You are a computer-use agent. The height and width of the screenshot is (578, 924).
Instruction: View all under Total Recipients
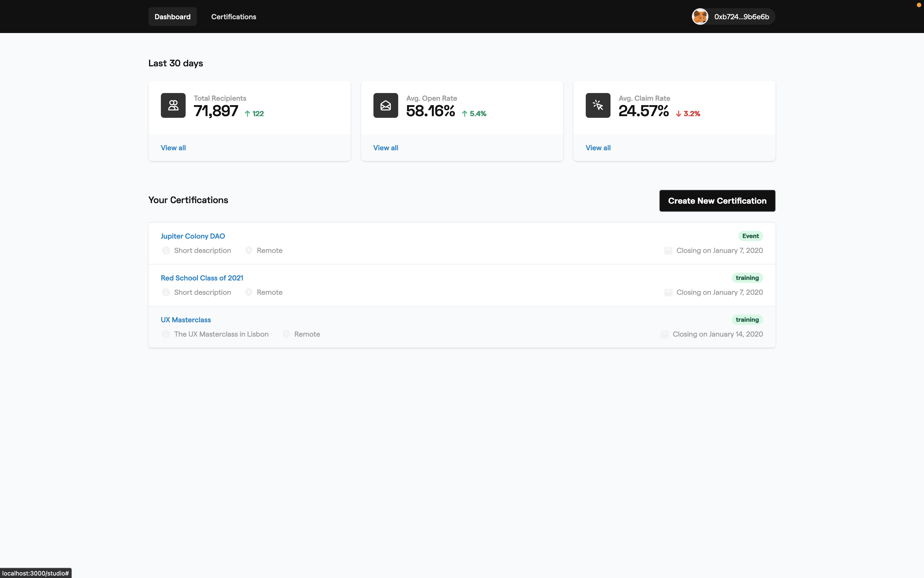(x=173, y=148)
